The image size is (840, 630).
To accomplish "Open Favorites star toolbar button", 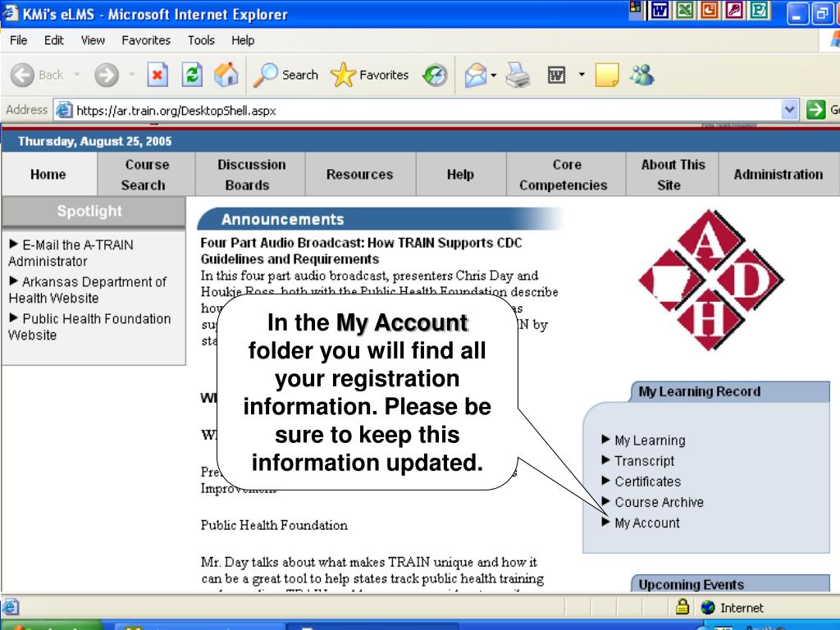I will coord(369,75).
